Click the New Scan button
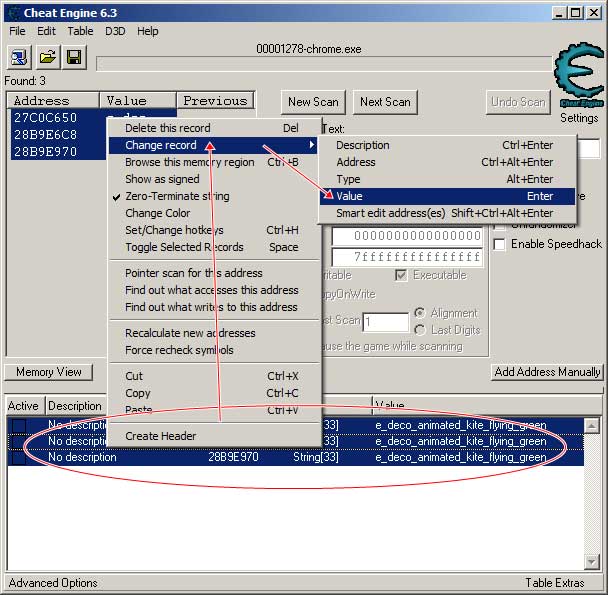608x595 pixels. (x=313, y=102)
